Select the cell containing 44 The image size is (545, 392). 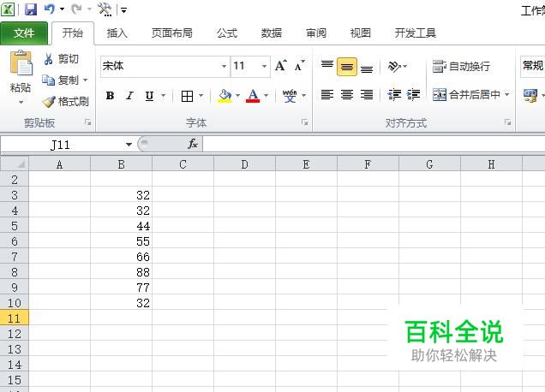(121, 226)
